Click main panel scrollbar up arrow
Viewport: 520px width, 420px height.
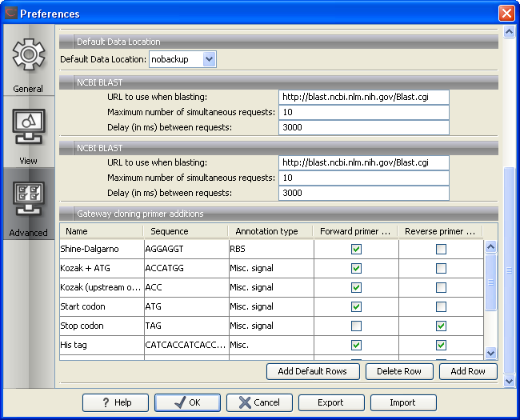click(x=509, y=32)
